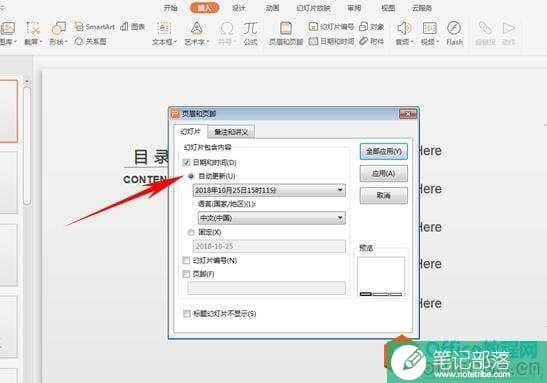This screenshot has width=547, height=383.
Task: Toggle the 日期和时间(D) checkbox
Action: (x=186, y=162)
